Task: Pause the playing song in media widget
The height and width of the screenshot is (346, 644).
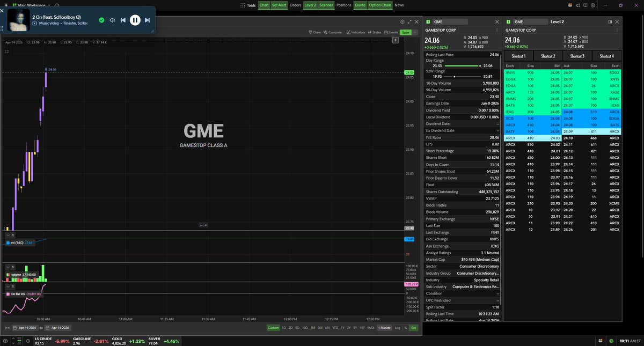Action: coord(135,20)
